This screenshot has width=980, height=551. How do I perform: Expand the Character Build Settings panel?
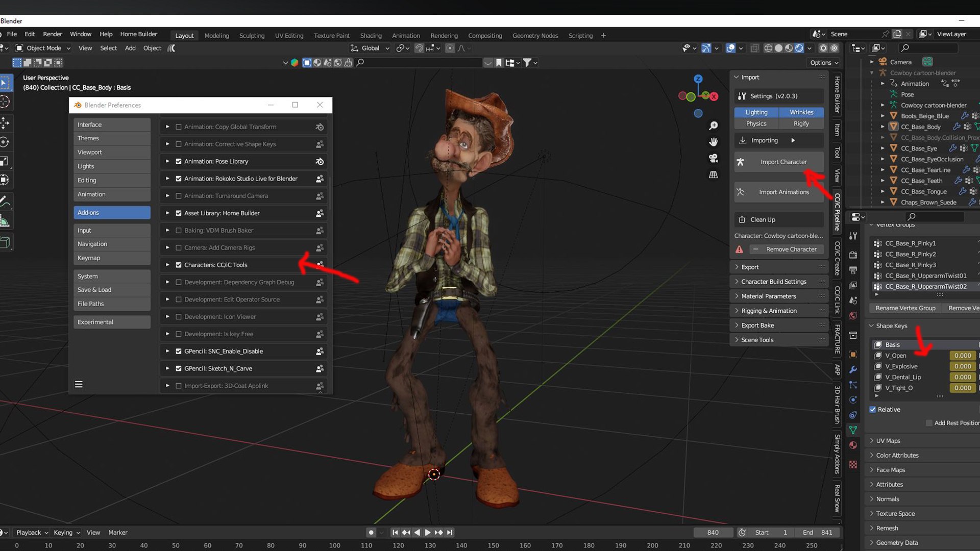coord(779,282)
